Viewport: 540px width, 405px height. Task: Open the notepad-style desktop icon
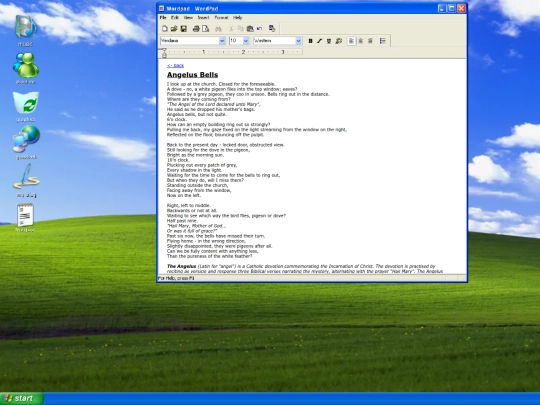pos(25,218)
